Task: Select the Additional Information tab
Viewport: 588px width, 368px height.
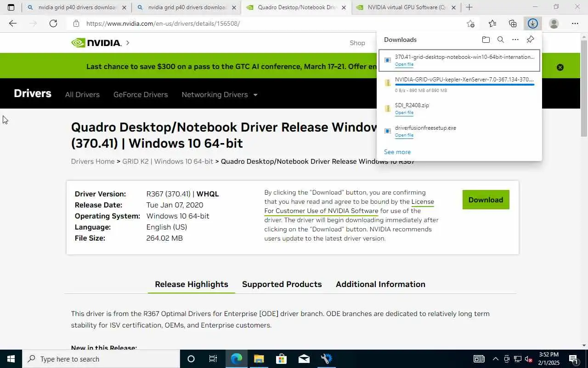Action: pos(380,284)
